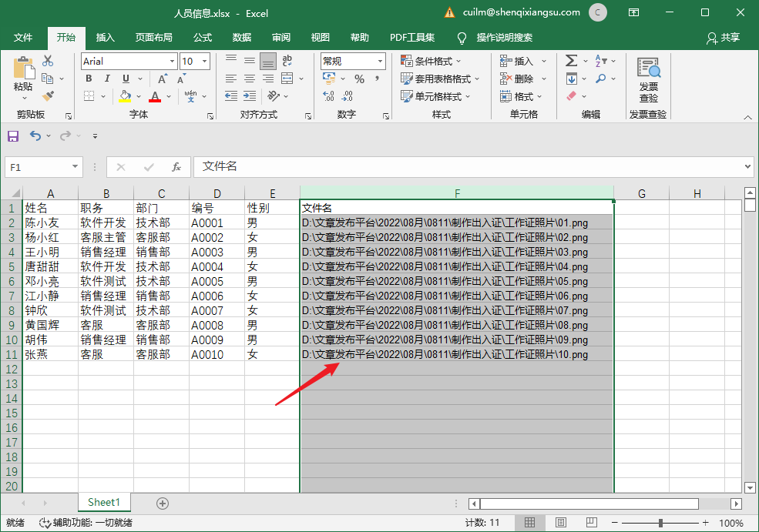Click the Clear eraser icon
This screenshot has height=532, width=759.
coord(571,95)
